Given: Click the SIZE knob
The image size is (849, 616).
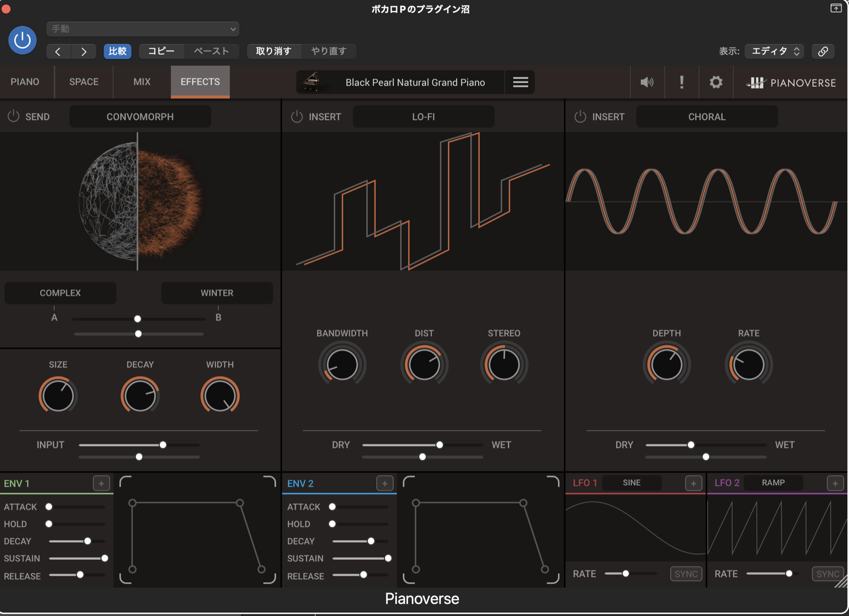Looking at the screenshot, I should [x=58, y=395].
